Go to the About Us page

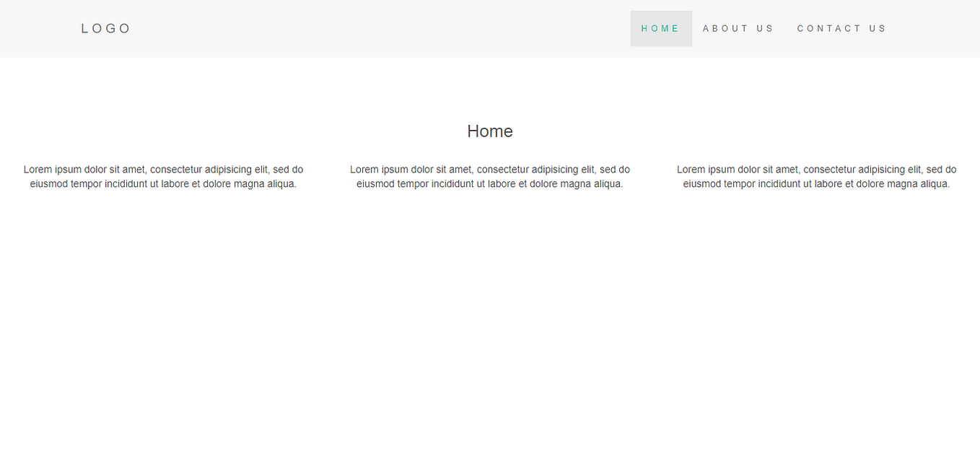[x=739, y=29]
